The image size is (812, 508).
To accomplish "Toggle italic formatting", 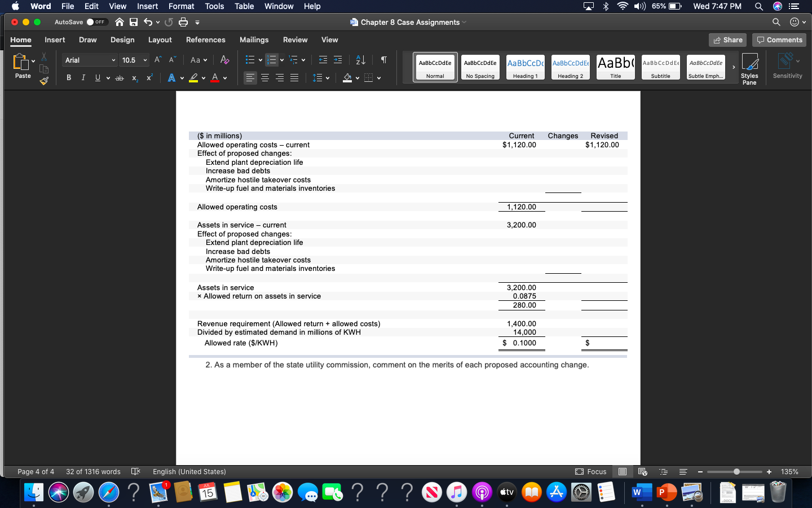I will tap(83, 78).
